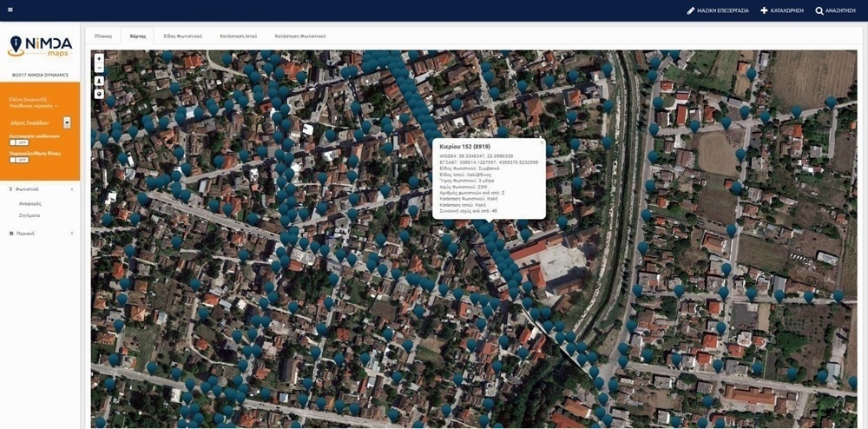The width and height of the screenshot is (868, 429).
Task: Click the ΜΑΖΙΚΗ ΕΠΕΞΕΡΓΑΣΙΑ pencil icon
Action: coord(690,10)
